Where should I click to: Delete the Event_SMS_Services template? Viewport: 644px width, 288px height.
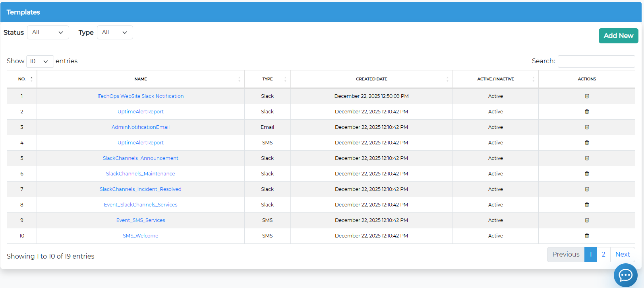tap(587, 220)
